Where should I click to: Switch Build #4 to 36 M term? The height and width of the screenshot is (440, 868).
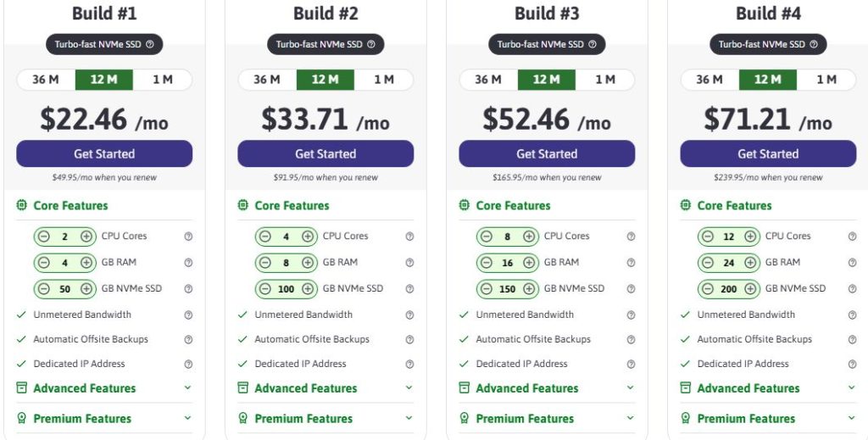tap(709, 80)
